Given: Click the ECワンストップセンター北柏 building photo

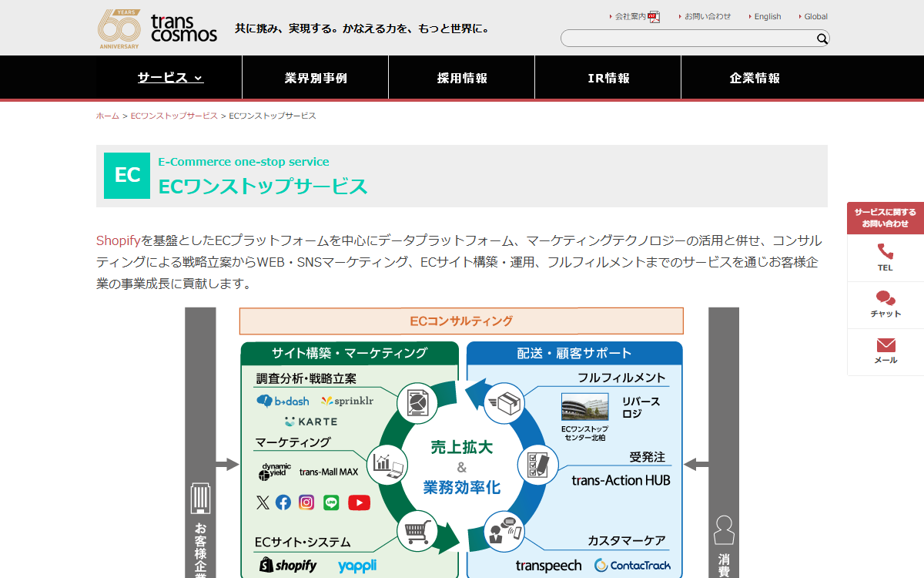Looking at the screenshot, I should (x=584, y=407).
